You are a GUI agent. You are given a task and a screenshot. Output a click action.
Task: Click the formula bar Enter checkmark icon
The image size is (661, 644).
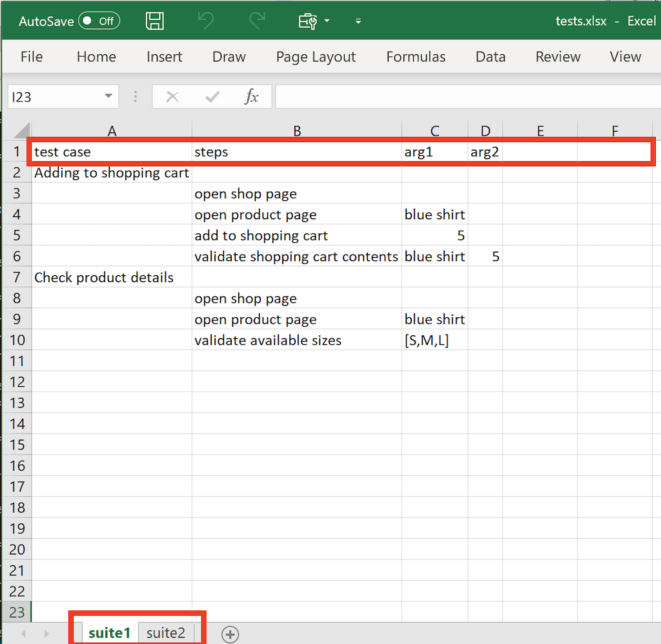coord(212,97)
